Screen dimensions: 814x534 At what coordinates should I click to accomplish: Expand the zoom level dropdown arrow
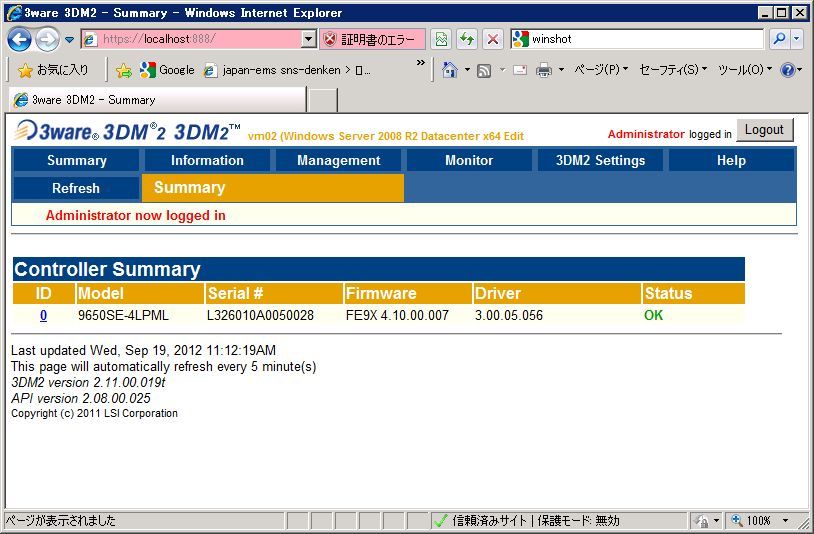(785, 520)
